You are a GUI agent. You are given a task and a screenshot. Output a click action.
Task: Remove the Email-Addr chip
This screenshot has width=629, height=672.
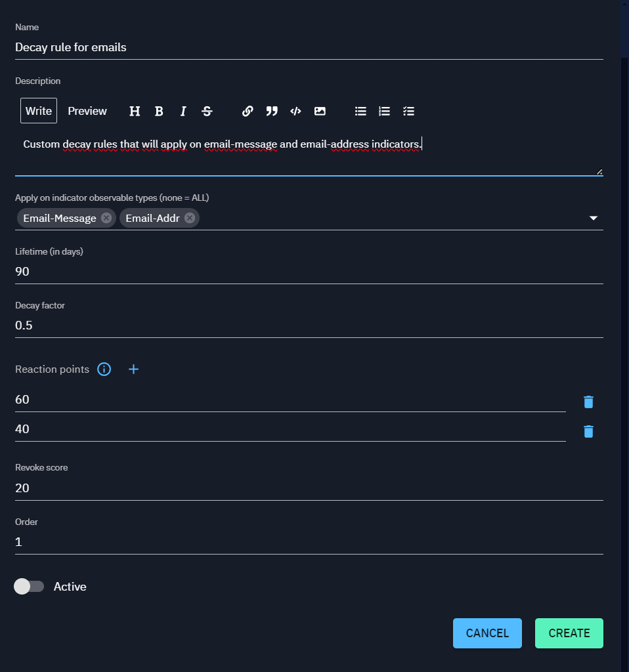coord(190,218)
